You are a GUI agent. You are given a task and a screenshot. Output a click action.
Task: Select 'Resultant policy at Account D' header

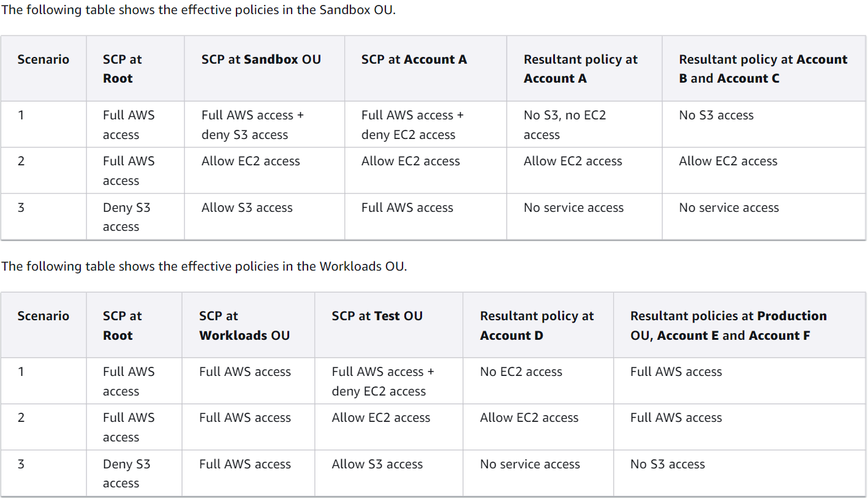pyautogui.click(x=537, y=326)
